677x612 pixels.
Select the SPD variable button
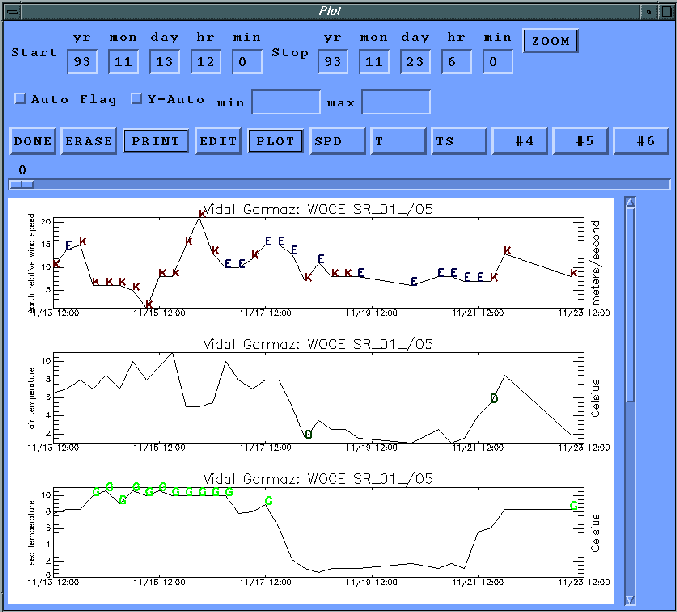click(337, 141)
